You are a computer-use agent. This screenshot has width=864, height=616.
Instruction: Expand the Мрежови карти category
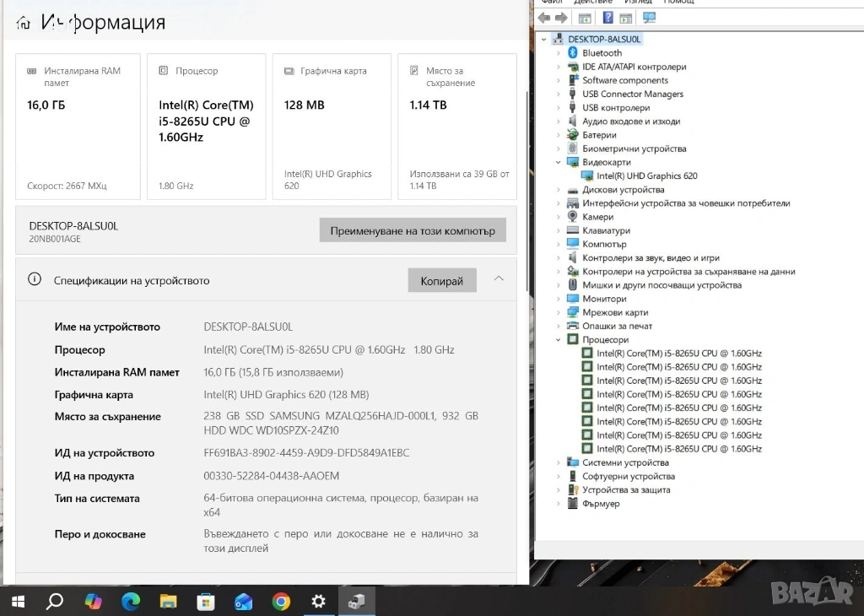[559, 312]
